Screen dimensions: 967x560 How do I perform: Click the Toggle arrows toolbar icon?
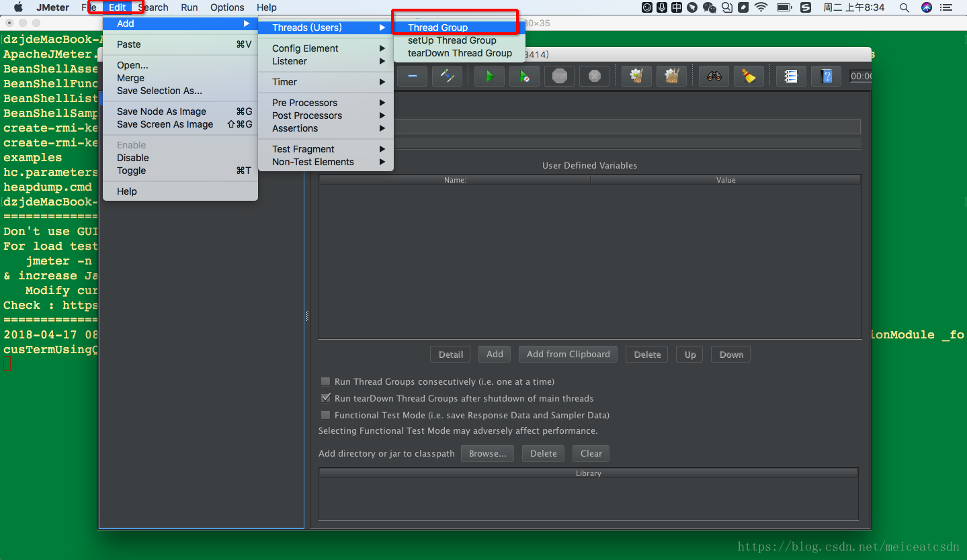(x=446, y=76)
